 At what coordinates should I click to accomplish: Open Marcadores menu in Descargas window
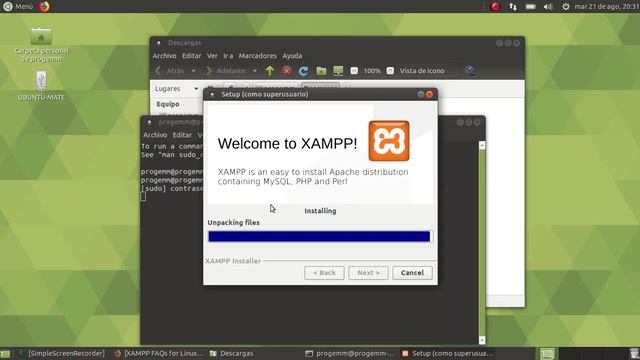coord(258,56)
